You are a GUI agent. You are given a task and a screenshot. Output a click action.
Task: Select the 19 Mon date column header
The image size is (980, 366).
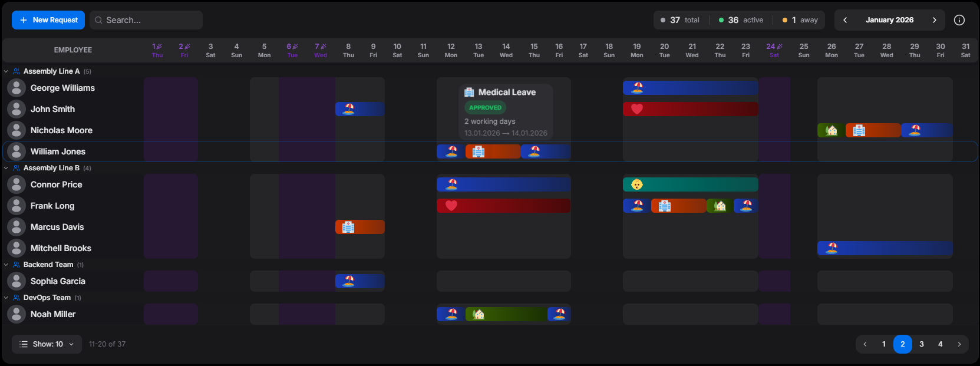[x=637, y=50]
